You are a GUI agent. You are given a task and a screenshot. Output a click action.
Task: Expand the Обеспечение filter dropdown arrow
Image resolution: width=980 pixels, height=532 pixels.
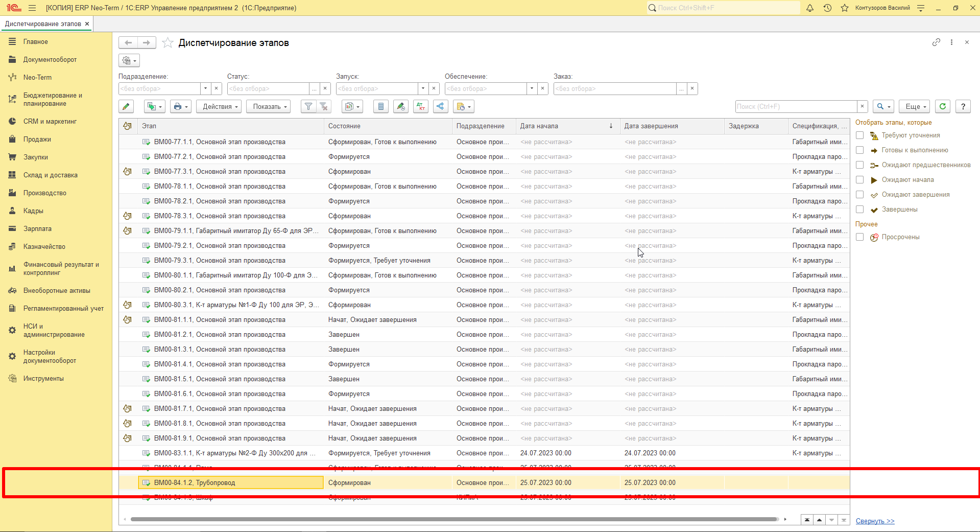pos(532,88)
